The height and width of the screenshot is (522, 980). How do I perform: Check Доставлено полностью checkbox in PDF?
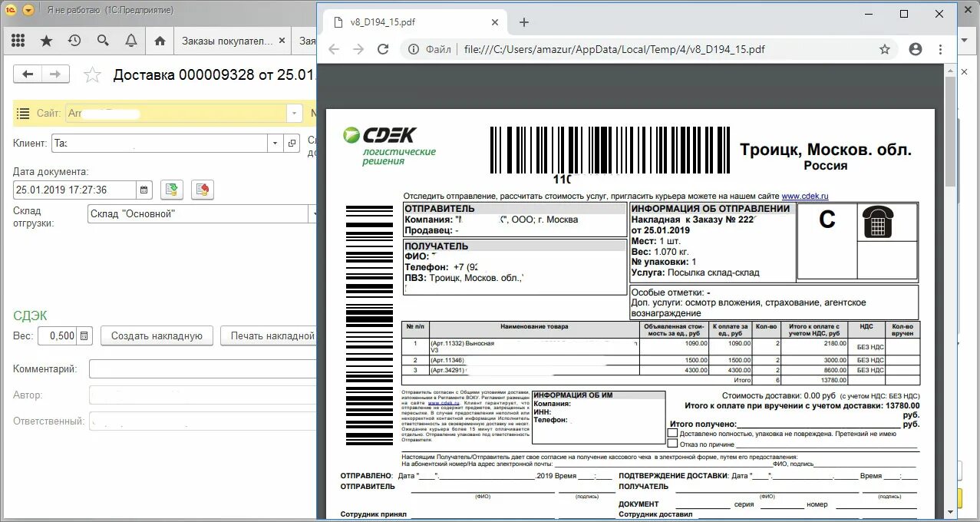(673, 434)
